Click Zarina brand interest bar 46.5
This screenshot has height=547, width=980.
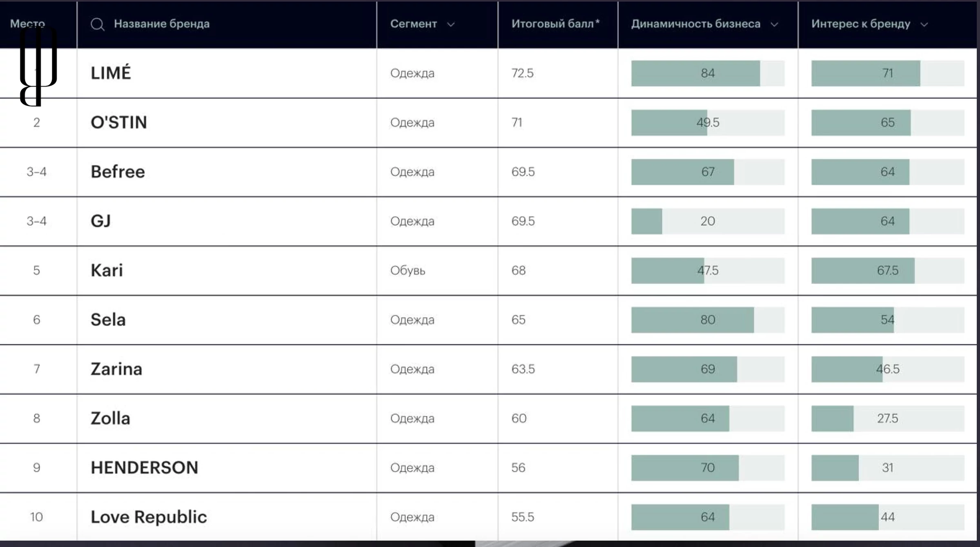[887, 369]
